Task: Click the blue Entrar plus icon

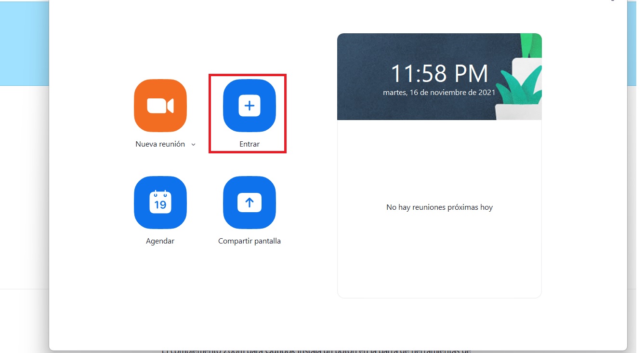Action: tap(250, 106)
